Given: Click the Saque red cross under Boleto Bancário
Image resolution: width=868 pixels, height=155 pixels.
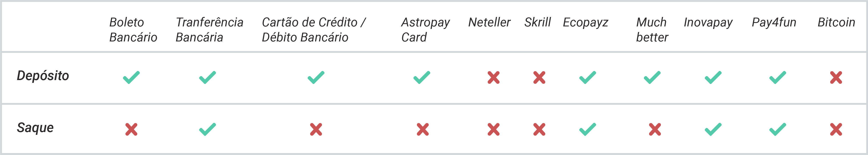Looking at the screenshot, I should point(131,129).
